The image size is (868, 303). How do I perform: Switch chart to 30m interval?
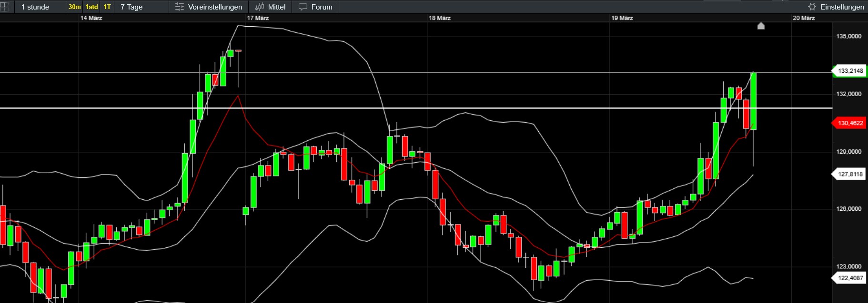coord(74,7)
